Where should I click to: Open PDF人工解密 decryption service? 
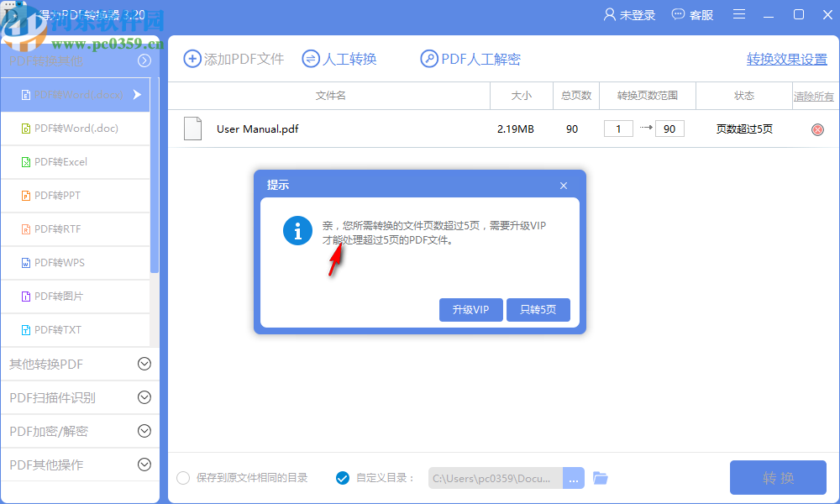click(470, 59)
